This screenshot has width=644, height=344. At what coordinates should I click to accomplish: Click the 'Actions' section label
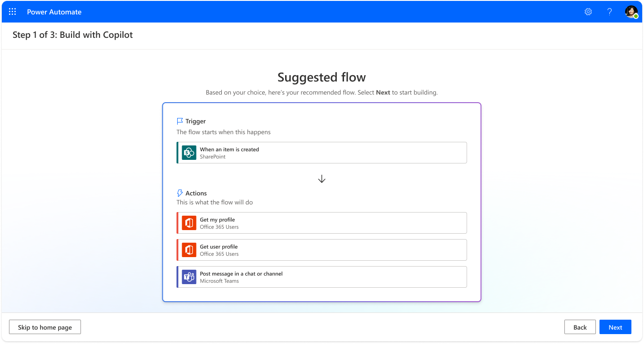coord(196,193)
